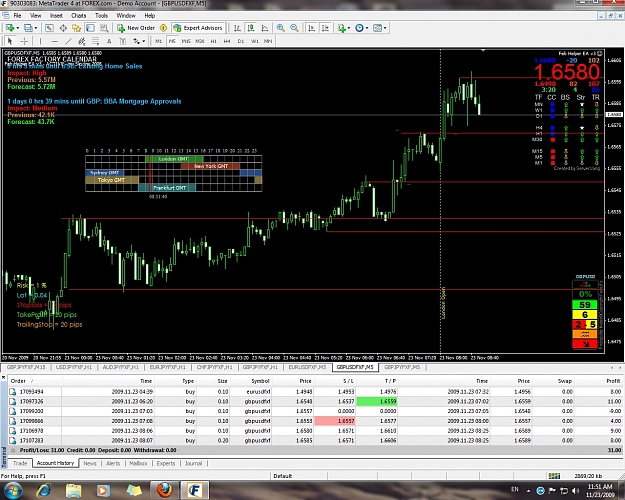
Task: Zoom in on the chart
Action: 281,28
